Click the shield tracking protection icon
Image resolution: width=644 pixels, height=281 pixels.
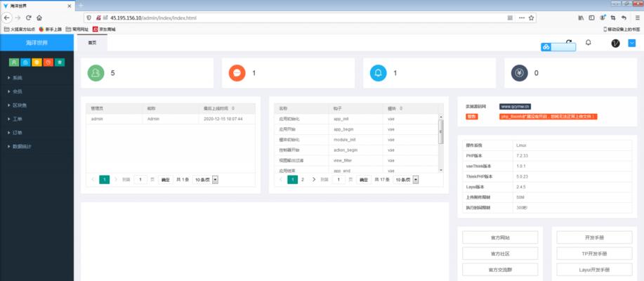(x=89, y=18)
